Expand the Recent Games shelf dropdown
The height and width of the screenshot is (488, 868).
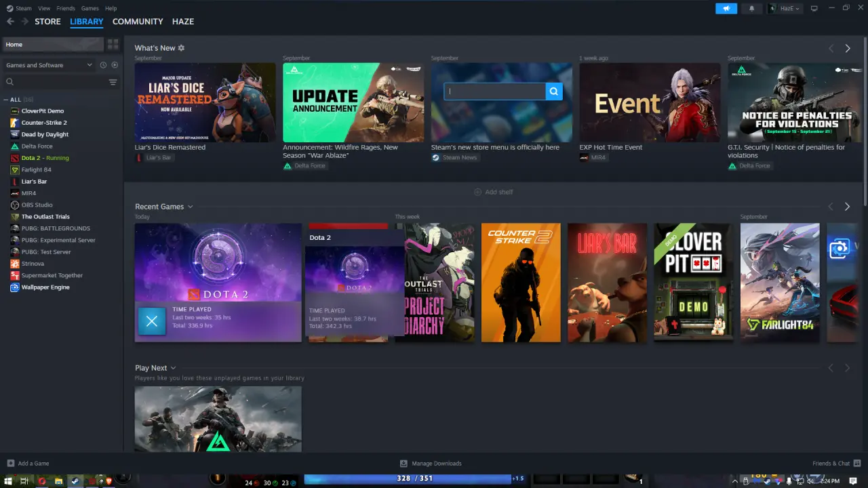[190, 207]
